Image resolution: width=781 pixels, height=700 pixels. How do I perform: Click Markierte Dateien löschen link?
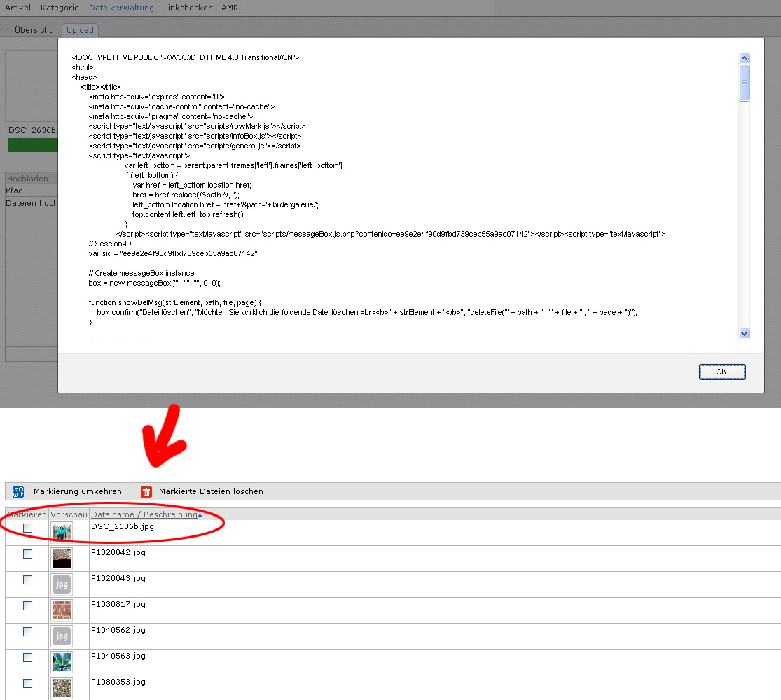(x=211, y=492)
